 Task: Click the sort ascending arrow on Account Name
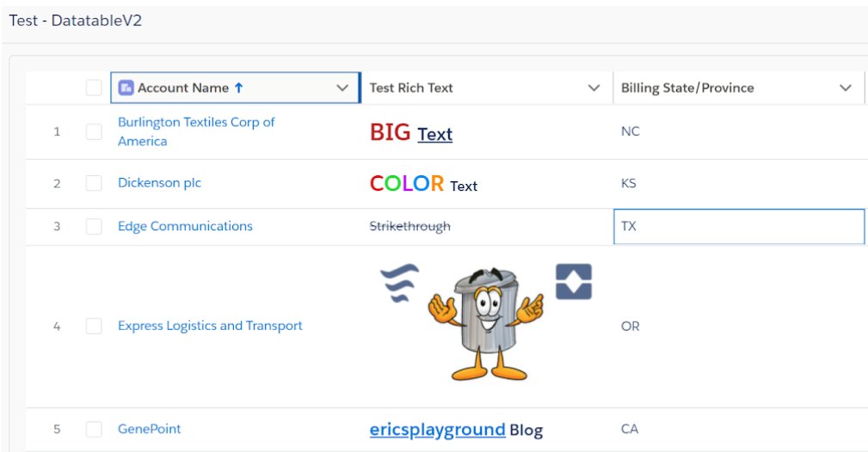coord(238,88)
